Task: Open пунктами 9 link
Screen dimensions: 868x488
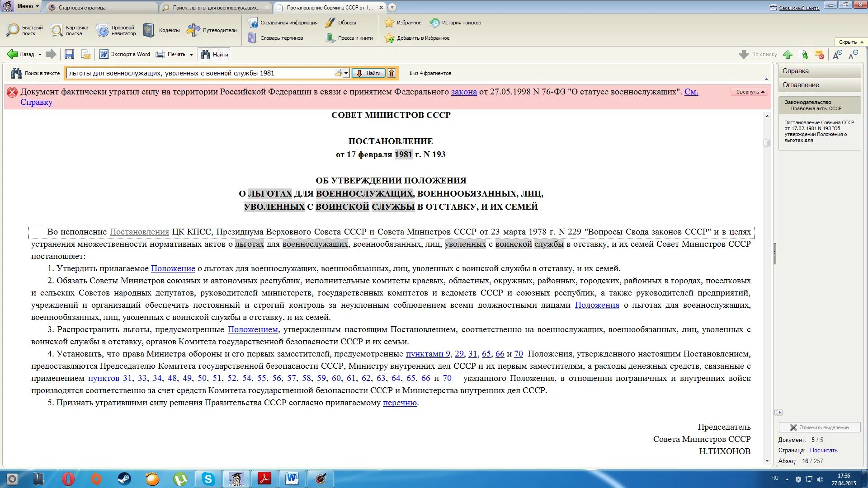Action: [428, 354]
